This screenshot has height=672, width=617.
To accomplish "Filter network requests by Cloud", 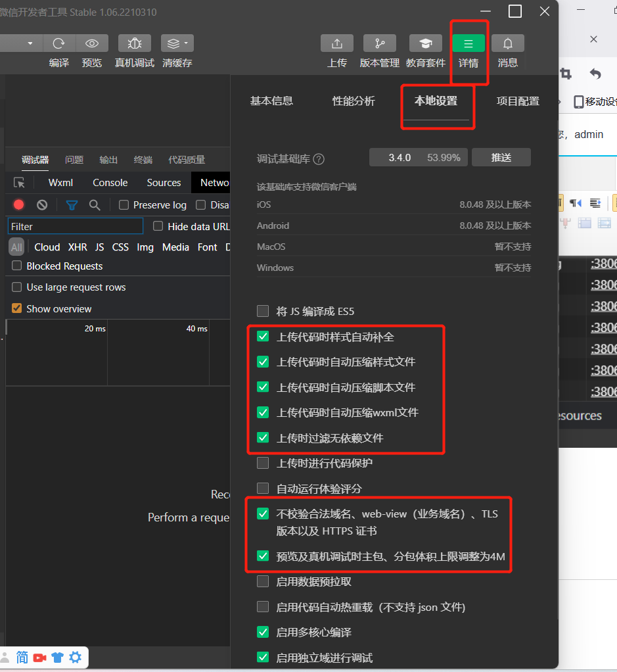I will [x=47, y=247].
